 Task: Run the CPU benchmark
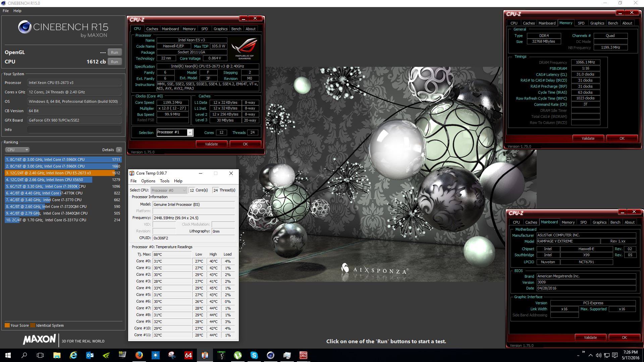[x=114, y=62]
